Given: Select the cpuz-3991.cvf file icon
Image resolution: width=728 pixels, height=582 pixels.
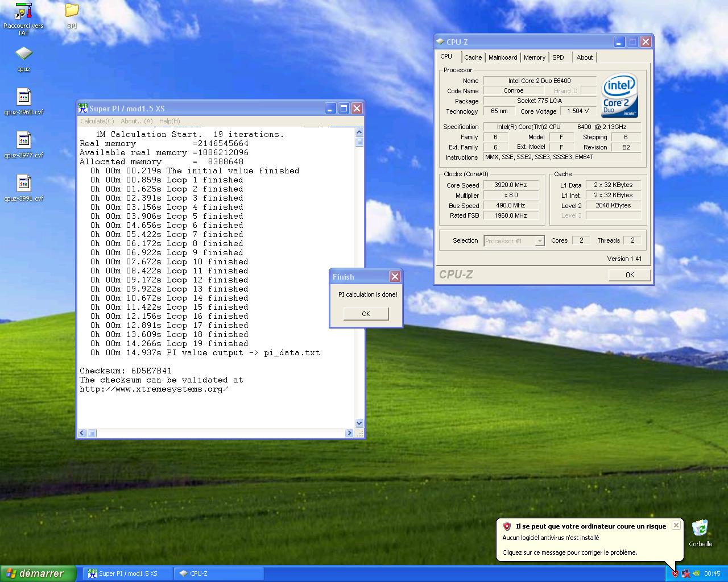Looking at the screenshot, I should coord(23,188).
